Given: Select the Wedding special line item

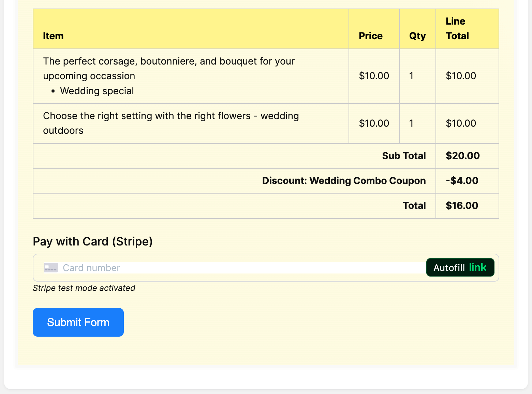Looking at the screenshot, I should pos(97,91).
